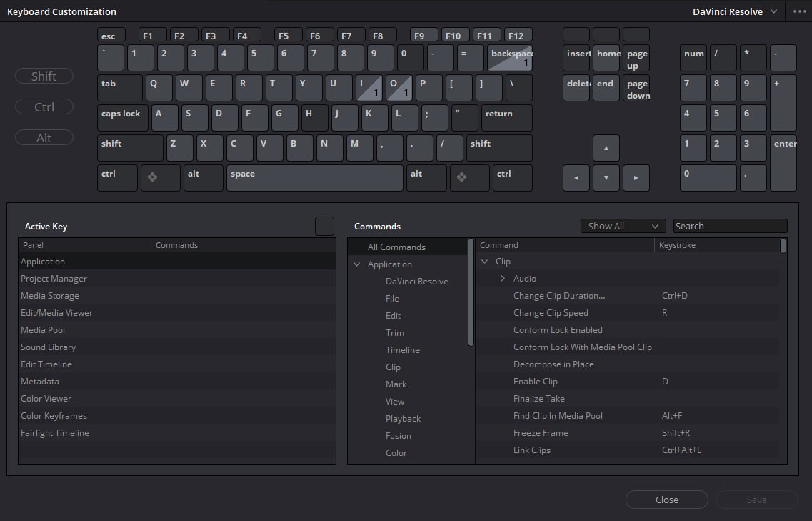Viewport: 812px width, 521px height.
Task: Click the Panel column header
Action: pos(85,244)
